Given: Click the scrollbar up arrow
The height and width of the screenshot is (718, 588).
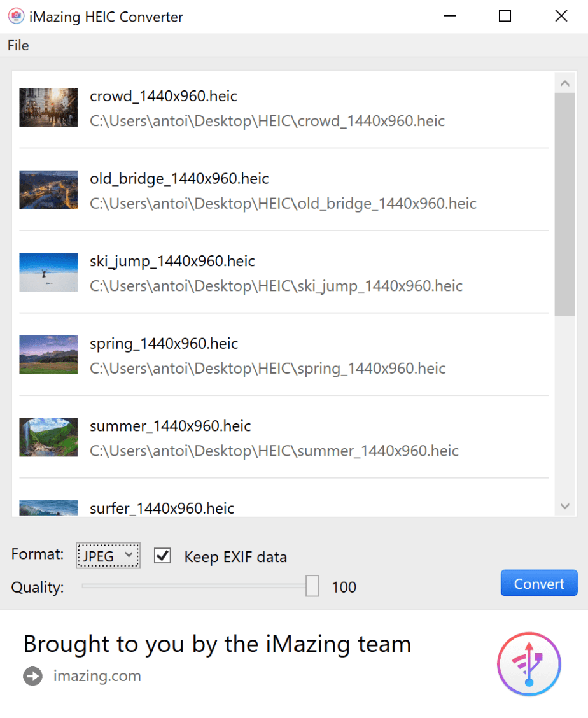Looking at the screenshot, I should pyautogui.click(x=565, y=83).
